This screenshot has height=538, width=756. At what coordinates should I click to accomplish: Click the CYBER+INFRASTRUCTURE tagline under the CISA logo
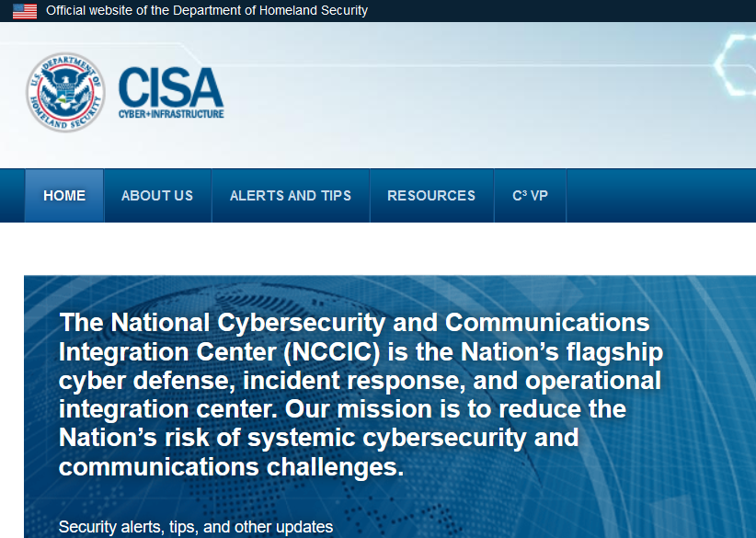[x=170, y=114]
